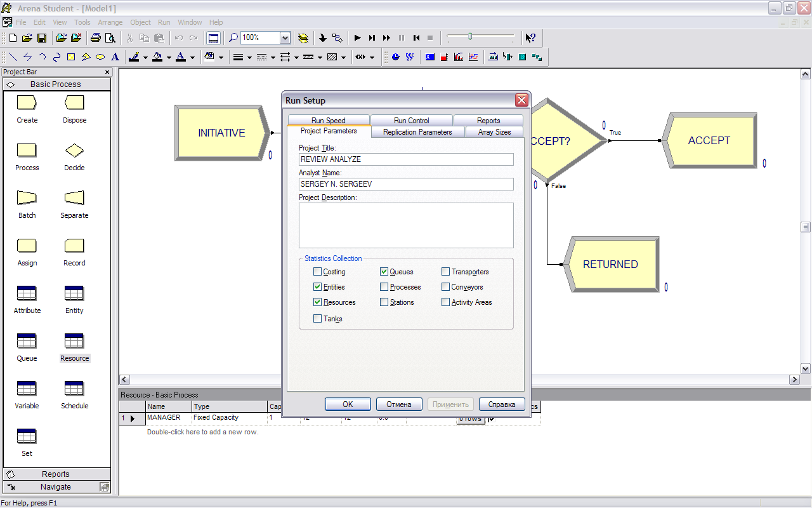Insert a Level animation object

click(x=444, y=57)
